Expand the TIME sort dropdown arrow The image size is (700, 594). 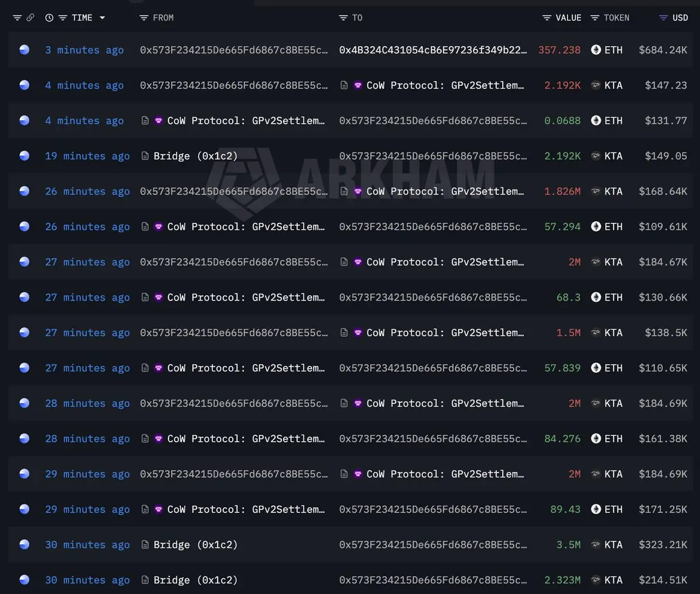tap(103, 18)
